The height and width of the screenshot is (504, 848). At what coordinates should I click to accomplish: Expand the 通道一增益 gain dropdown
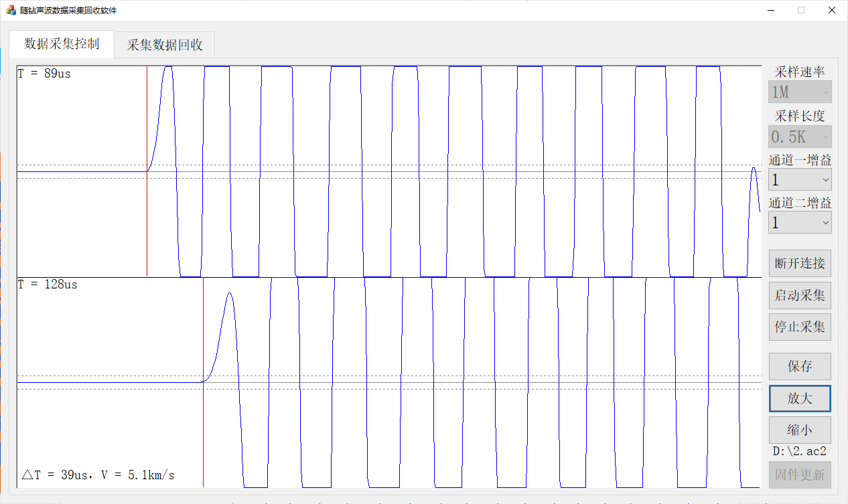(x=800, y=180)
